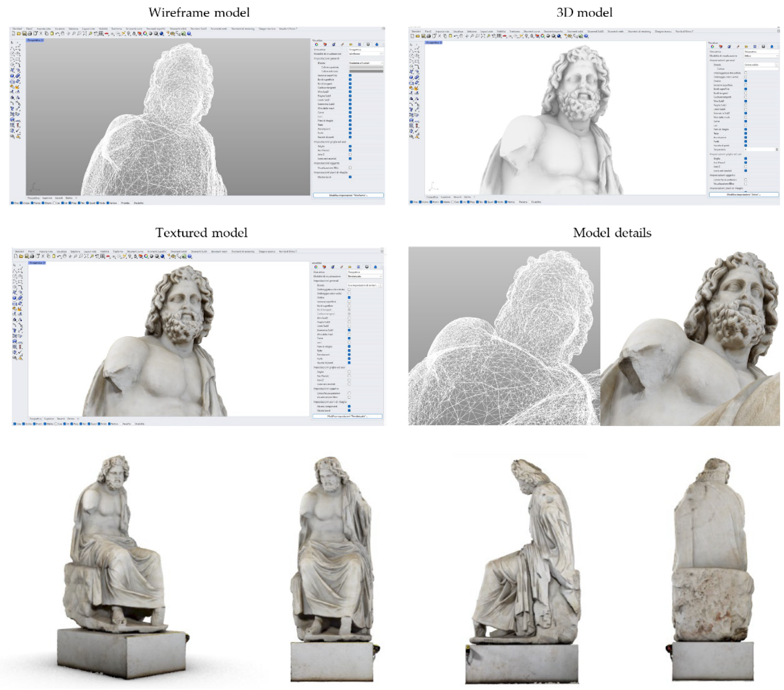784x690 pixels.
Task: Open display mode dropdown in Textured model window
Action: pyautogui.click(x=364, y=276)
